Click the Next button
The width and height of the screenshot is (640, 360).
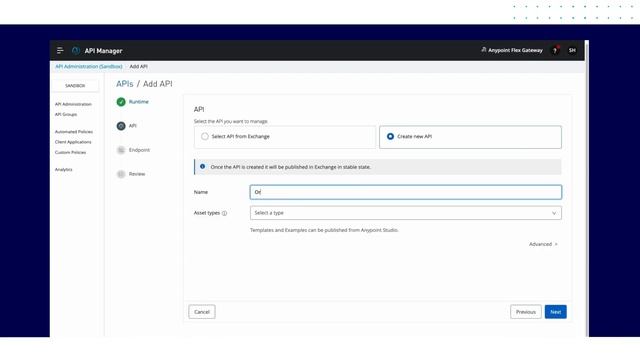pos(556,312)
